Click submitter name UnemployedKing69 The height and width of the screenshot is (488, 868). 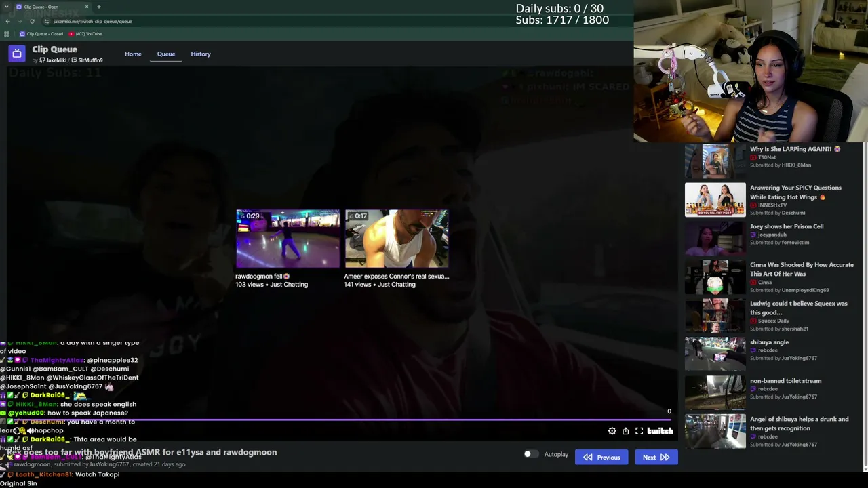click(x=805, y=290)
